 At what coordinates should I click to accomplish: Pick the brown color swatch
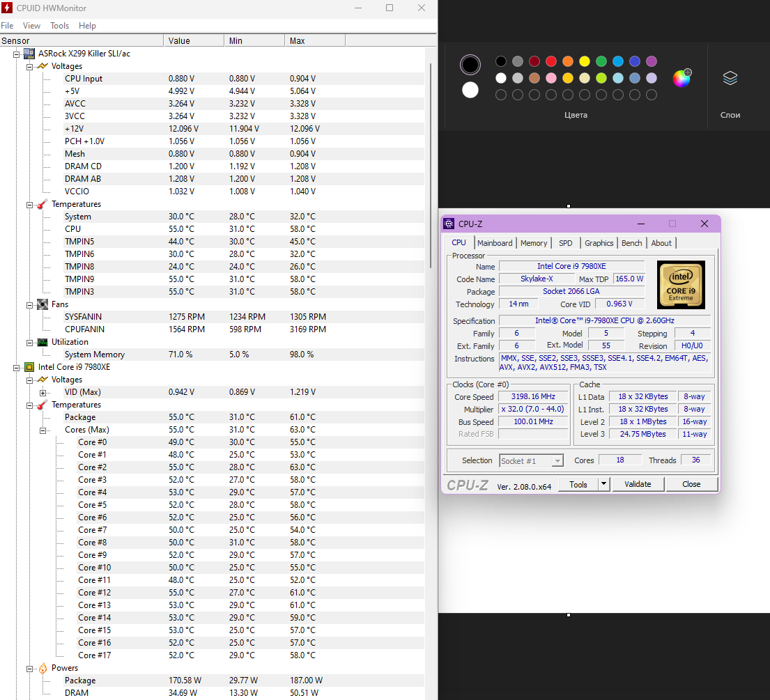click(534, 78)
